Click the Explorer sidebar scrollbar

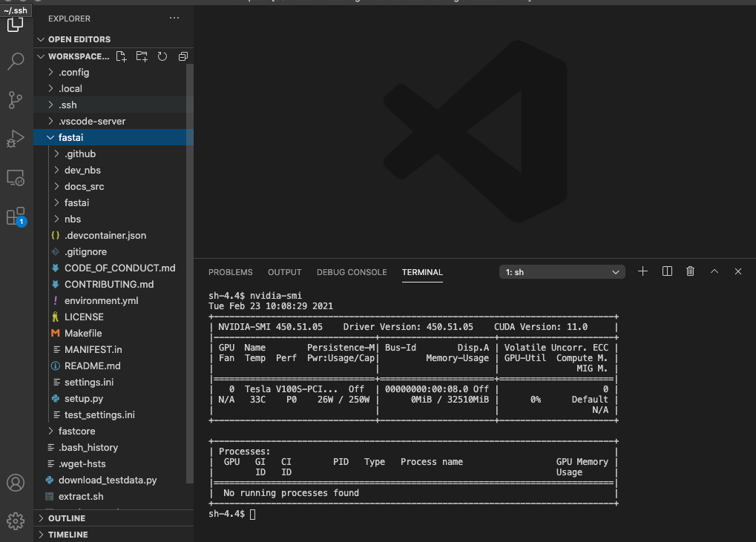(189, 274)
